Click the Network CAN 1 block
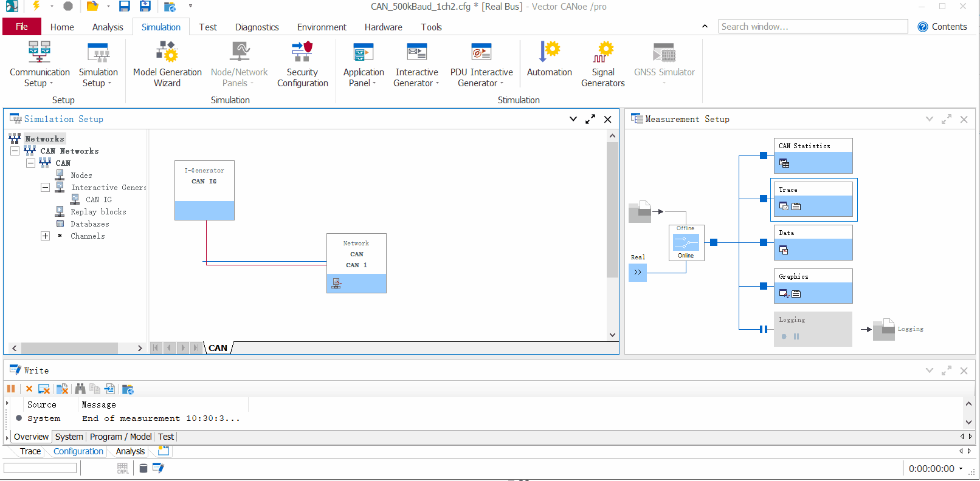Screen dimensions: 980x481 point(356,263)
